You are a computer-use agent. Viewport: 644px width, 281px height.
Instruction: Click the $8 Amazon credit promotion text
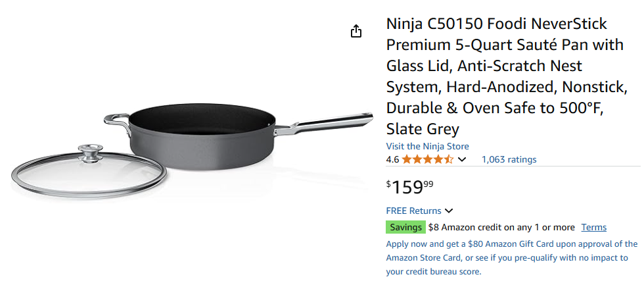pyautogui.click(x=501, y=228)
